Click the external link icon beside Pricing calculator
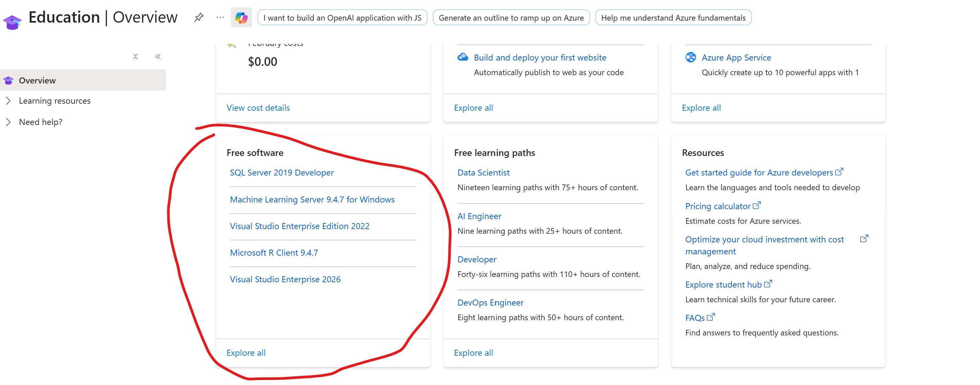This screenshot has width=980, height=385. point(757,205)
